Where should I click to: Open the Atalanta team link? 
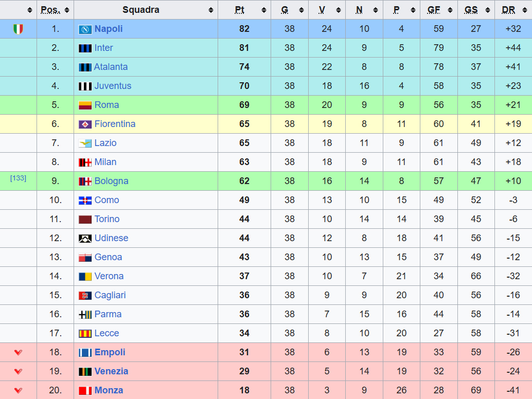tap(111, 67)
